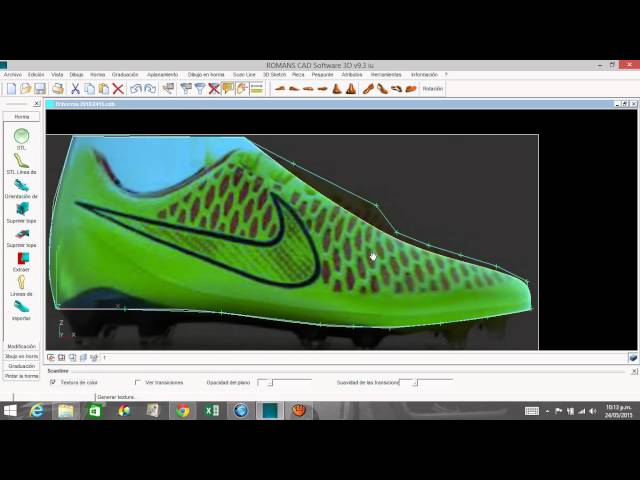Select the STL sphere tool
The width and height of the screenshot is (640, 480).
coord(21,136)
